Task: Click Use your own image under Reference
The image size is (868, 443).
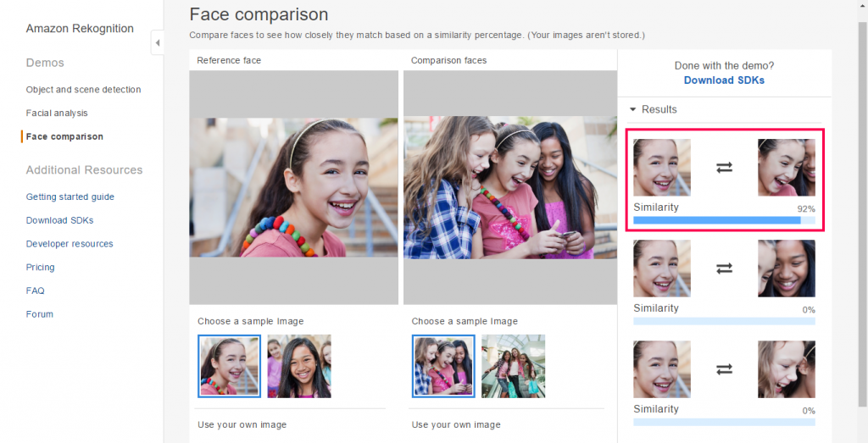Action: pyautogui.click(x=242, y=424)
